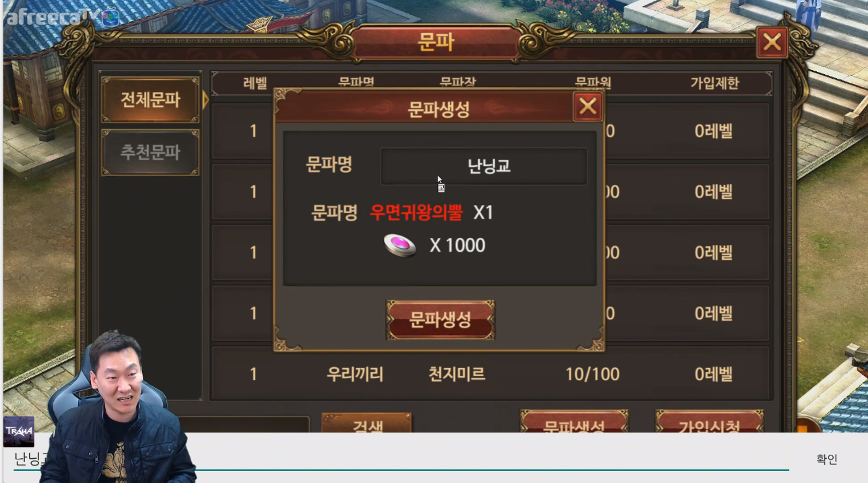This screenshot has height=483, width=868.
Task: Click the 천지미르 clan leader name
Action: click(x=457, y=374)
